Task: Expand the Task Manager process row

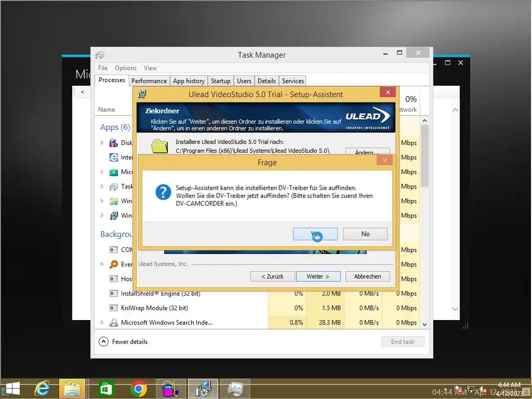Action: coord(102,187)
